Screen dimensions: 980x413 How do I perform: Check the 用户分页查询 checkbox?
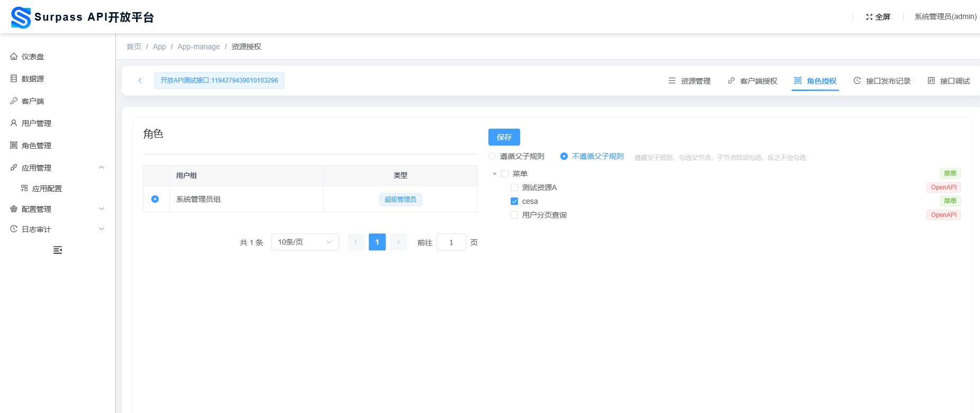coord(514,215)
